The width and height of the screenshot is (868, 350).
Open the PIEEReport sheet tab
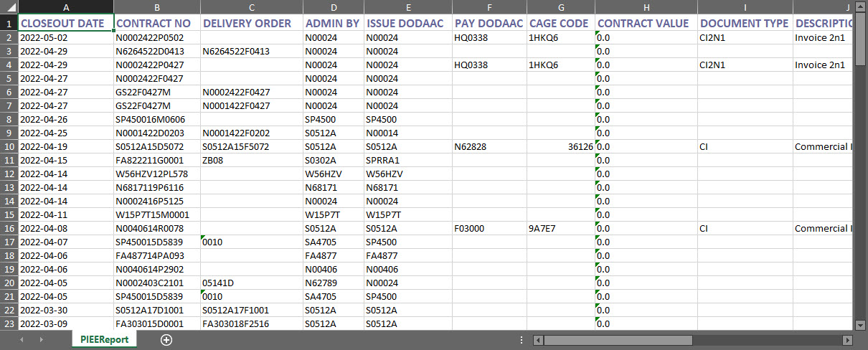[104, 340]
